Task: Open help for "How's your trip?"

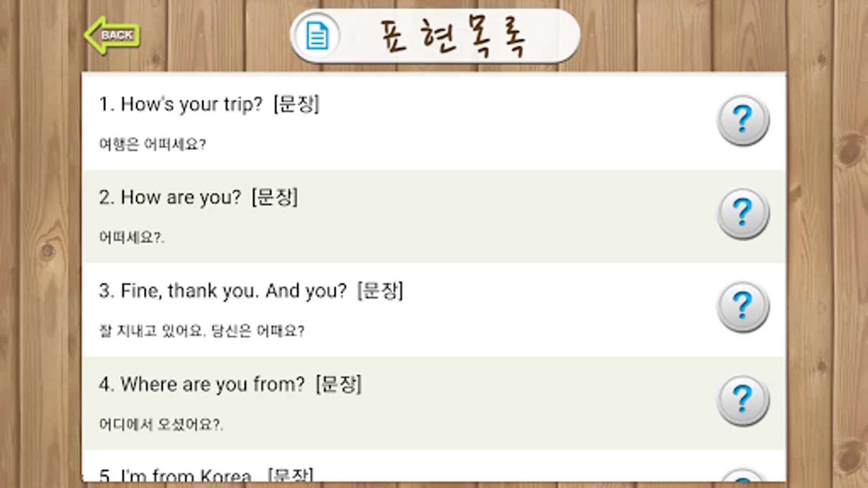Action: pyautogui.click(x=743, y=120)
